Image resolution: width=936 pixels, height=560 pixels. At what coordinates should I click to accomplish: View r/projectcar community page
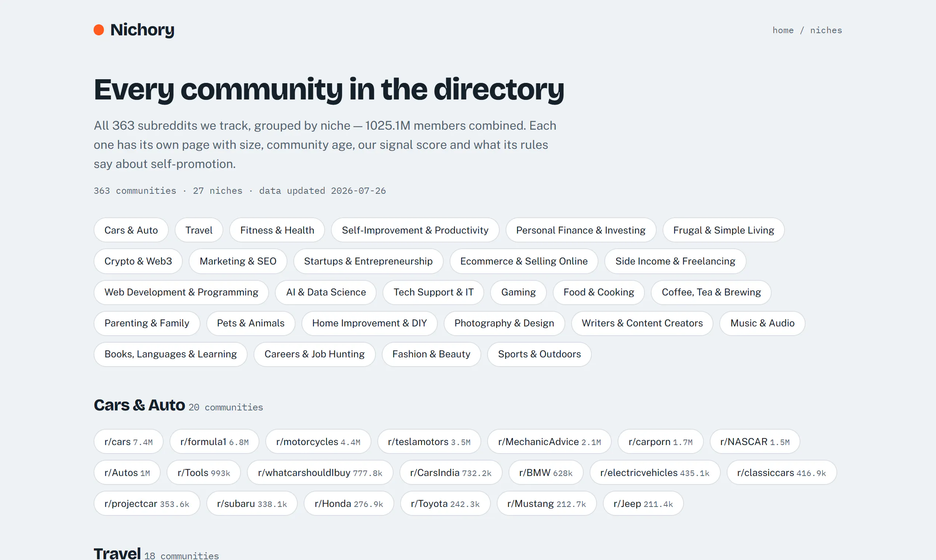[146, 503]
